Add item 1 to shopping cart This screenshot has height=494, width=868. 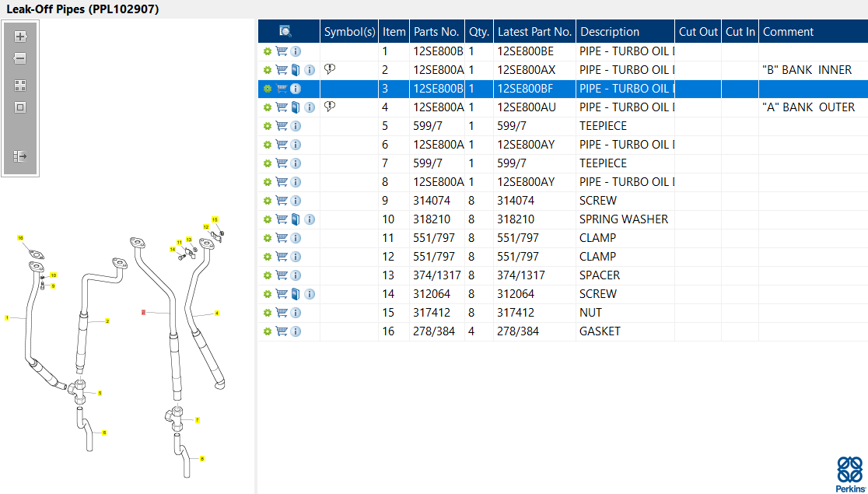pyautogui.click(x=282, y=51)
